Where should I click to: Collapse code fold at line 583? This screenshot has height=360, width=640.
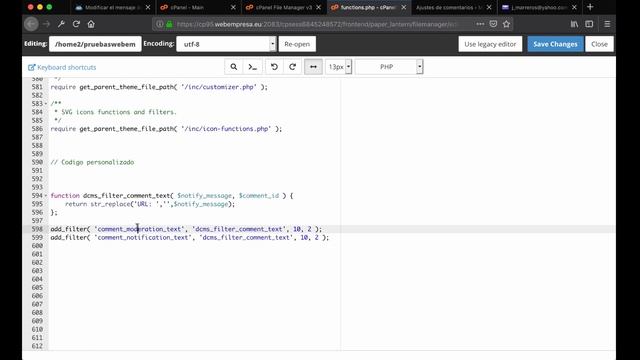tap(46, 104)
